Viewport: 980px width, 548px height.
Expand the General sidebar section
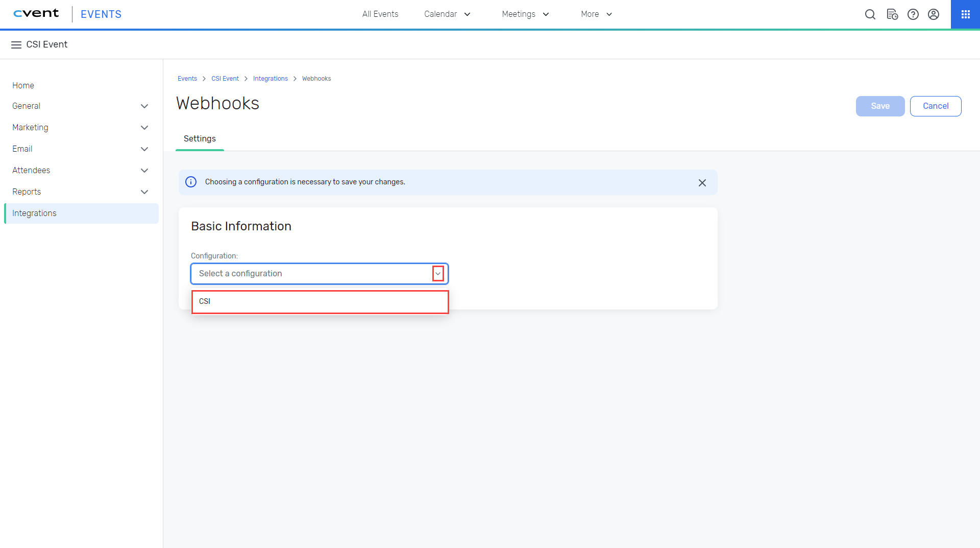(144, 106)
